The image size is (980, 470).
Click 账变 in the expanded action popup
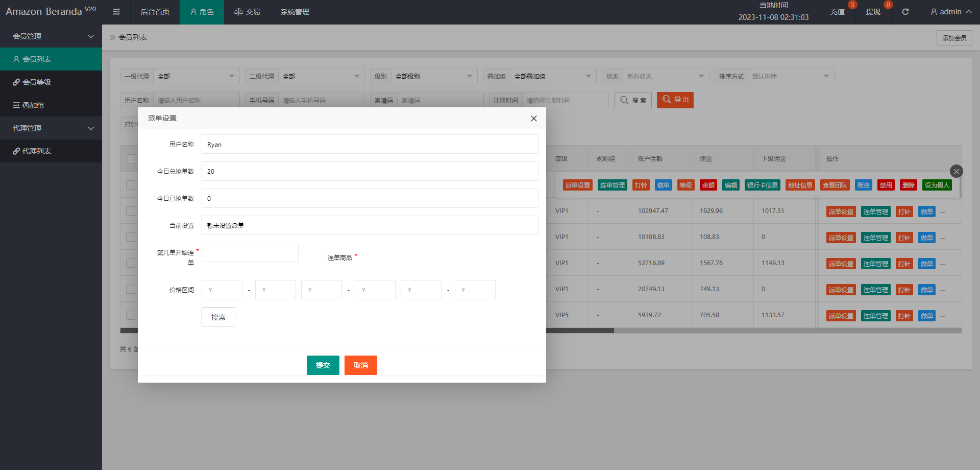[864, 185]
